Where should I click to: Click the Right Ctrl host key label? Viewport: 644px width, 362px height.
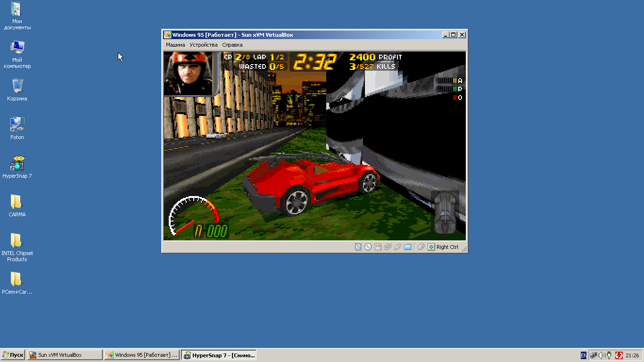[x=447, y=247]
